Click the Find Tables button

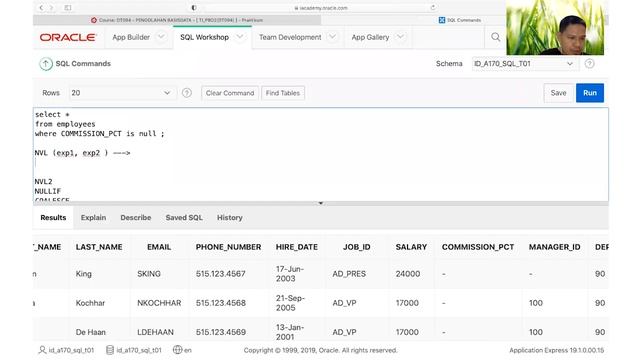click(283, 93)
